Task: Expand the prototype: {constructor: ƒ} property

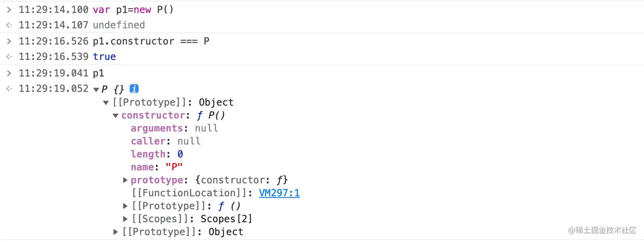Action: point(125,180)
